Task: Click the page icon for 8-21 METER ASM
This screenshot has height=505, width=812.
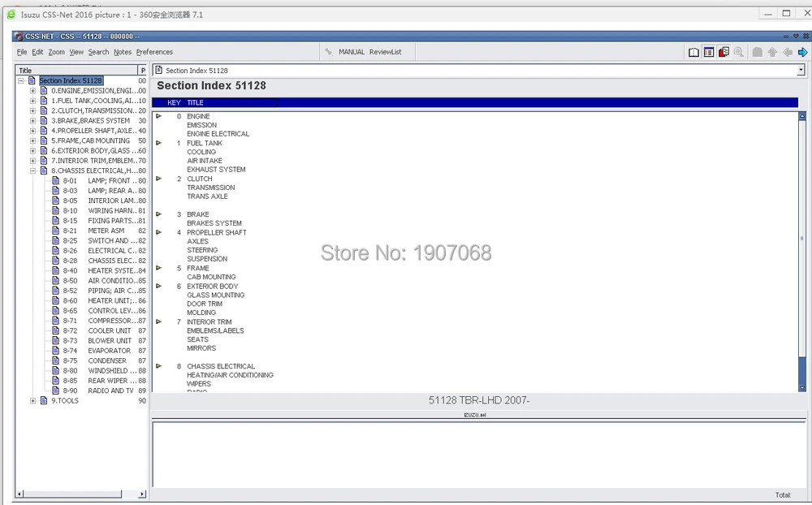Action: pyautogui.click(x=56, y=231)
